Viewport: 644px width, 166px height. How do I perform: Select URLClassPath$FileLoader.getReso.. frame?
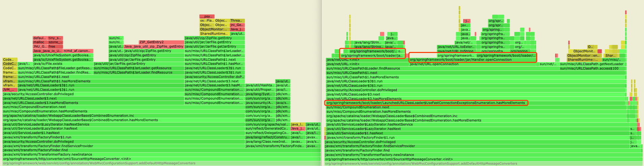coord(55,68)
